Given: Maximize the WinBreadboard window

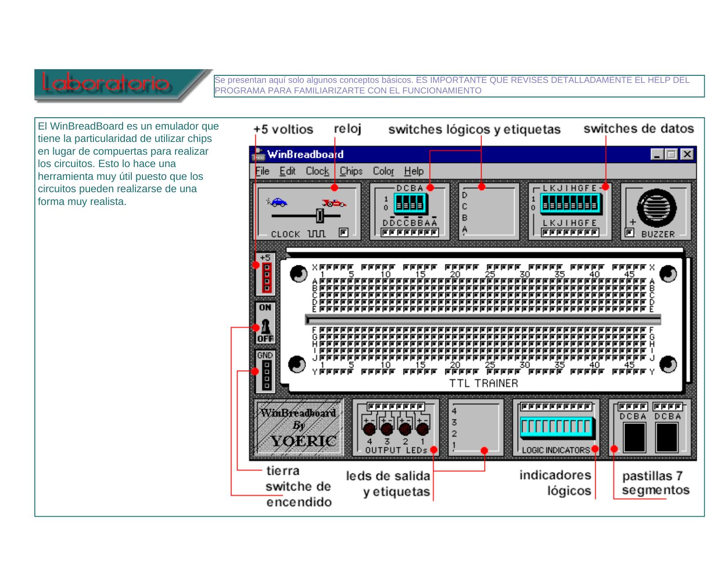Looking at the screenshot, I should [672, 154].
